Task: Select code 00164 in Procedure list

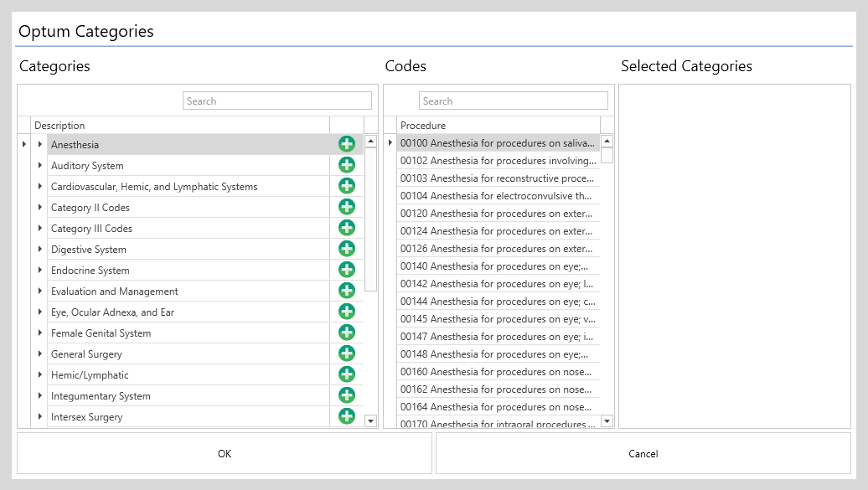Action: [x=499, y=406]
